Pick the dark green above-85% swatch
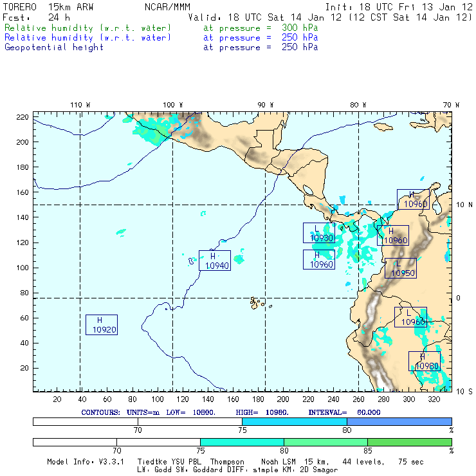 coord(410,442)
